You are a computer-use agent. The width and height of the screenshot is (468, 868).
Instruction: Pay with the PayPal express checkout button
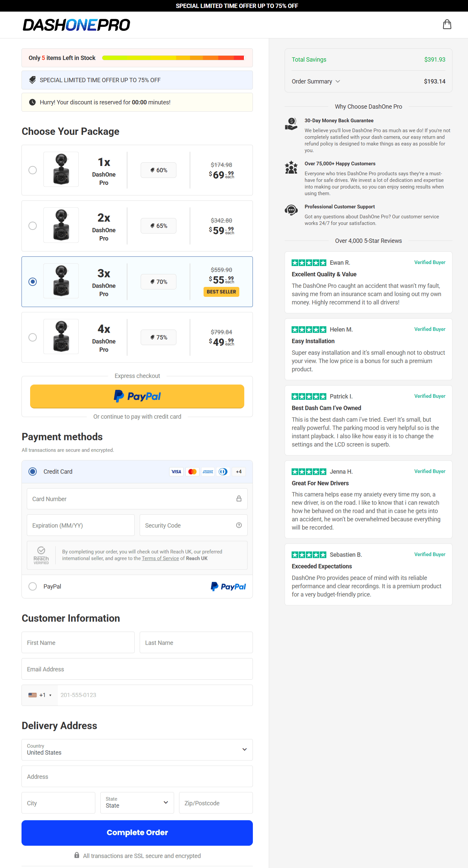tap(137, 396)
